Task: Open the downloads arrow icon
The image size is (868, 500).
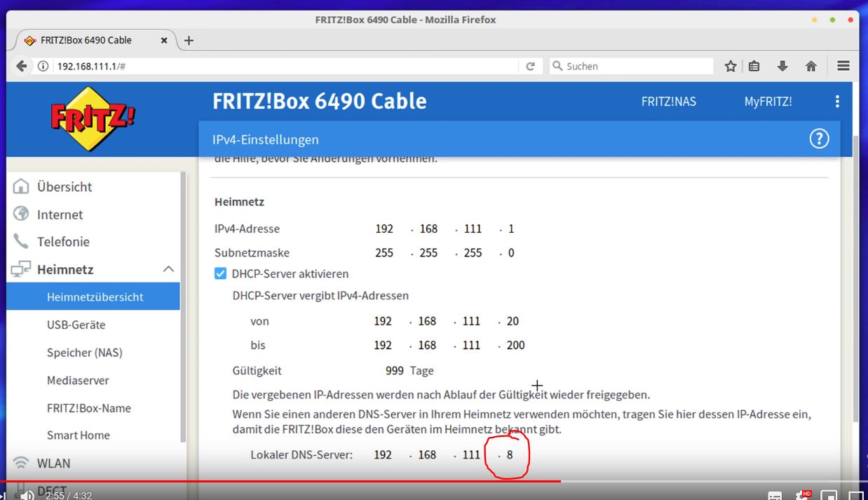Action: (x=782, y=66)
